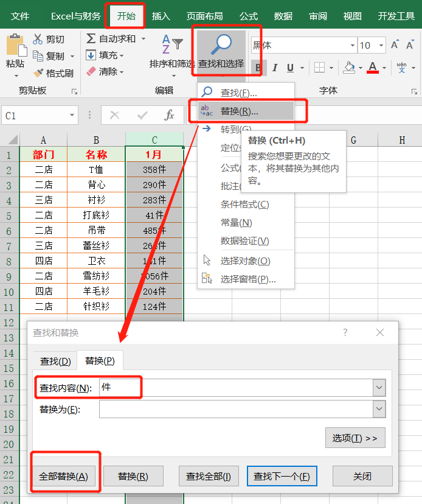
Task: Click the 查找全部(I) button
Action: tap(209, 476)
